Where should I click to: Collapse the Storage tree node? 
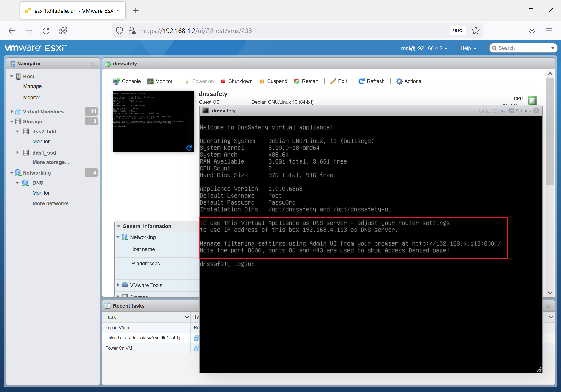(x=12, y=122)
